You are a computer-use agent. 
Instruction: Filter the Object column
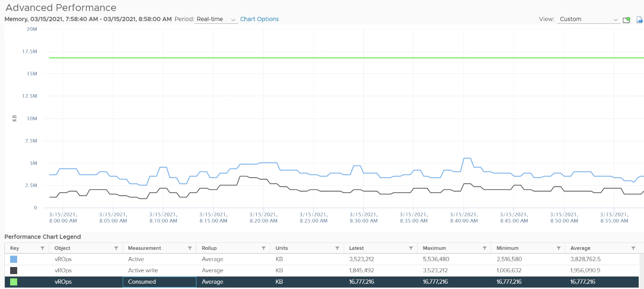click(116, 248)
